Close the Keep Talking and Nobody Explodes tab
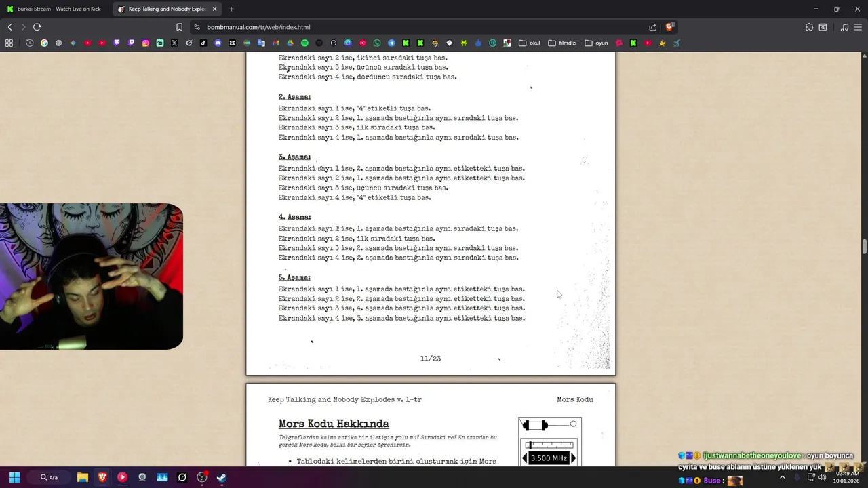The image size is (868, 488). [x=214, y=9]
